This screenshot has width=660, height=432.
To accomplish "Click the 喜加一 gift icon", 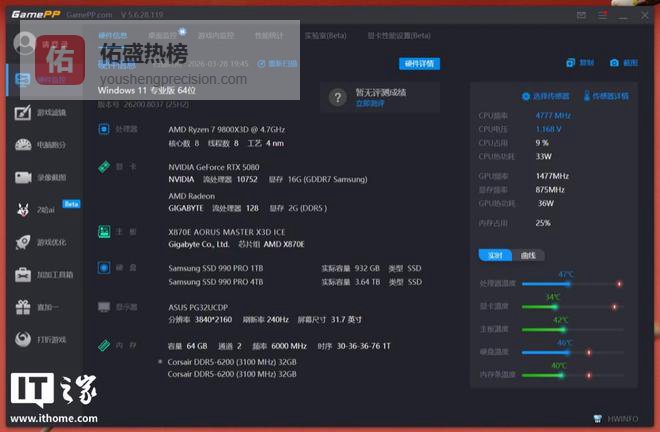I will (x=22, y=307).
